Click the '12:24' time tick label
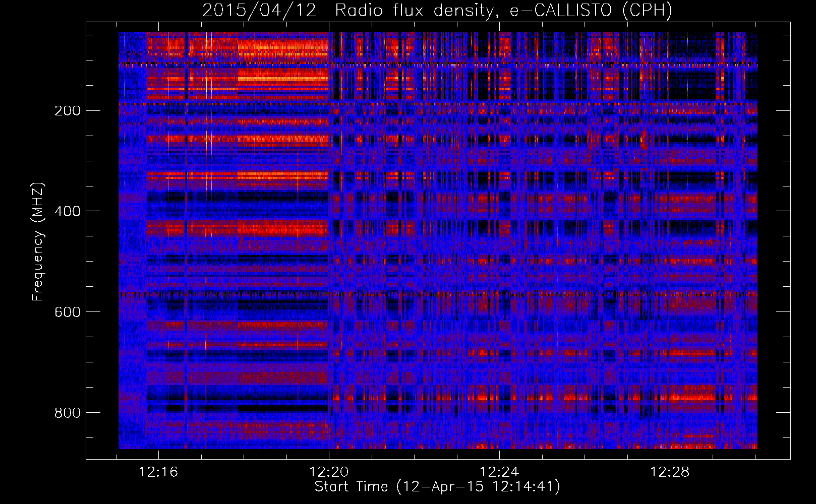 pos(499,472)
